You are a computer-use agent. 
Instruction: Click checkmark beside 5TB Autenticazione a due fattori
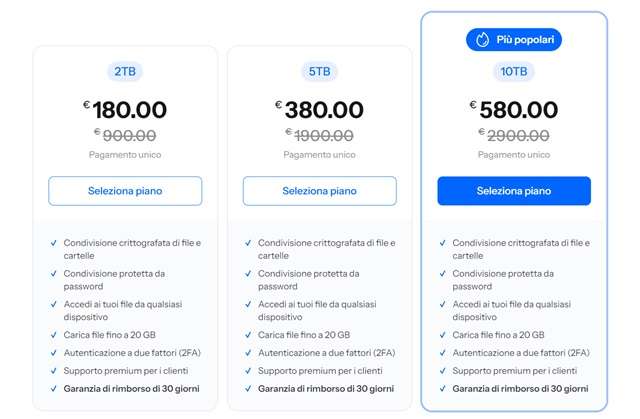pos(247,353)
